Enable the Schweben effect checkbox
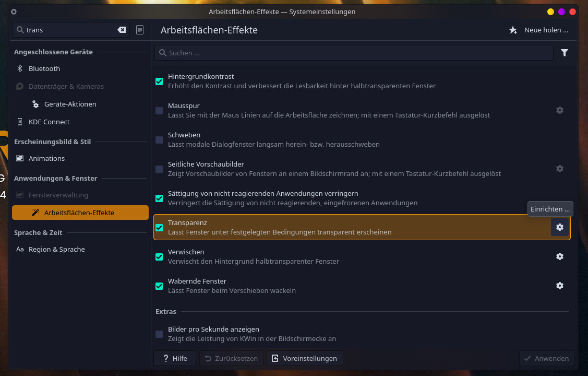588x376 pixels. (159, 140)
